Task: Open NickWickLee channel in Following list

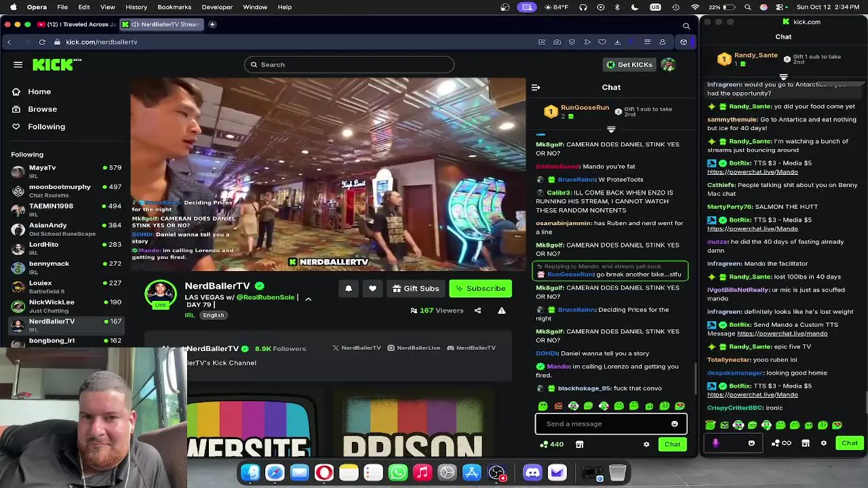Action: click(65, 306)
